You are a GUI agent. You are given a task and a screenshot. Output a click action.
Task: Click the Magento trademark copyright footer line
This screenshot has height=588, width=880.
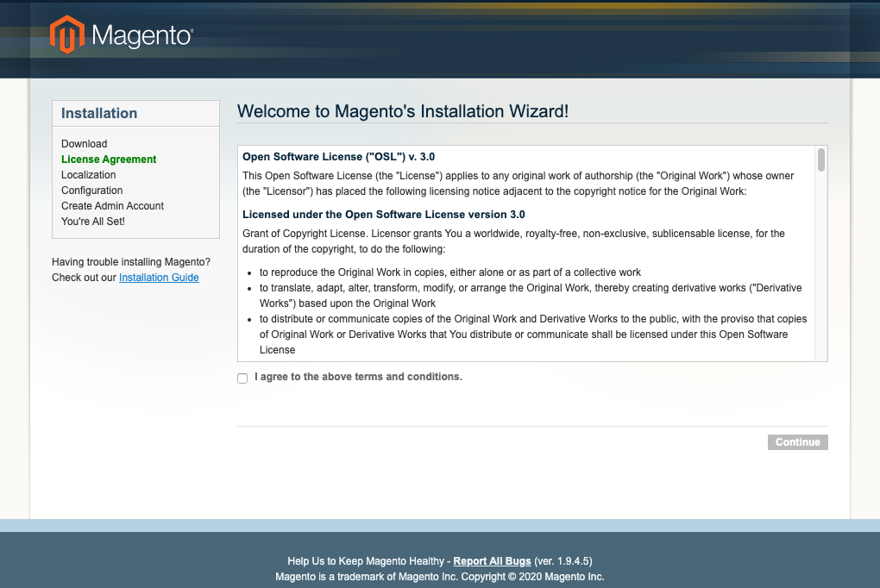439,577
